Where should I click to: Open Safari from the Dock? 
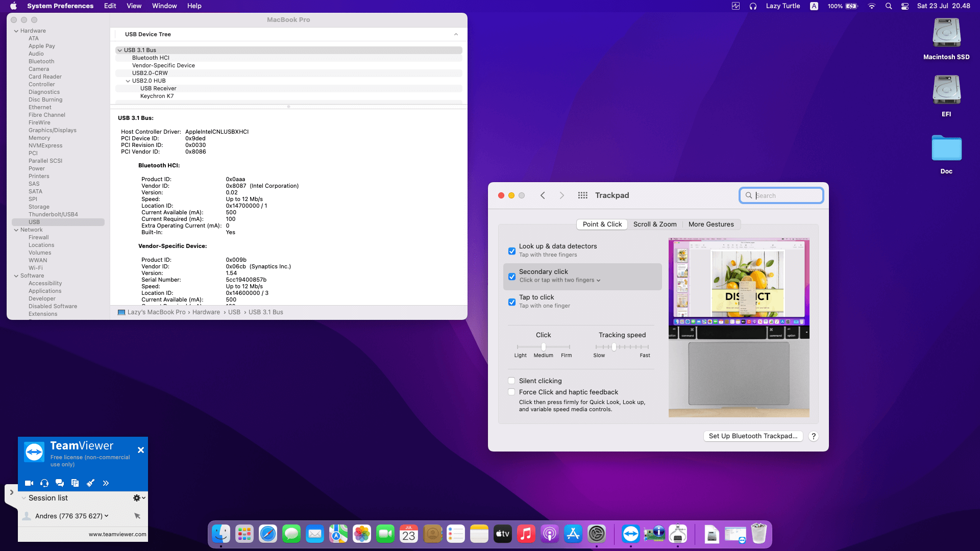coord(268,534)
